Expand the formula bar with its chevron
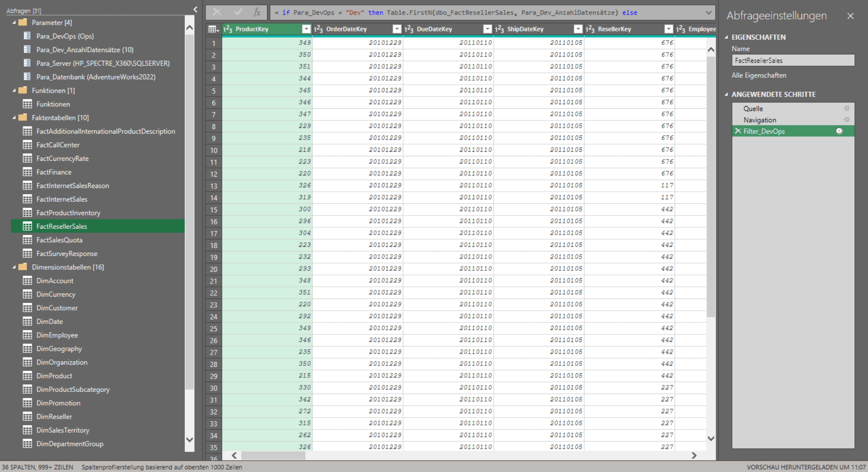Viewport: 868px width, 472px height. point(709,12)
